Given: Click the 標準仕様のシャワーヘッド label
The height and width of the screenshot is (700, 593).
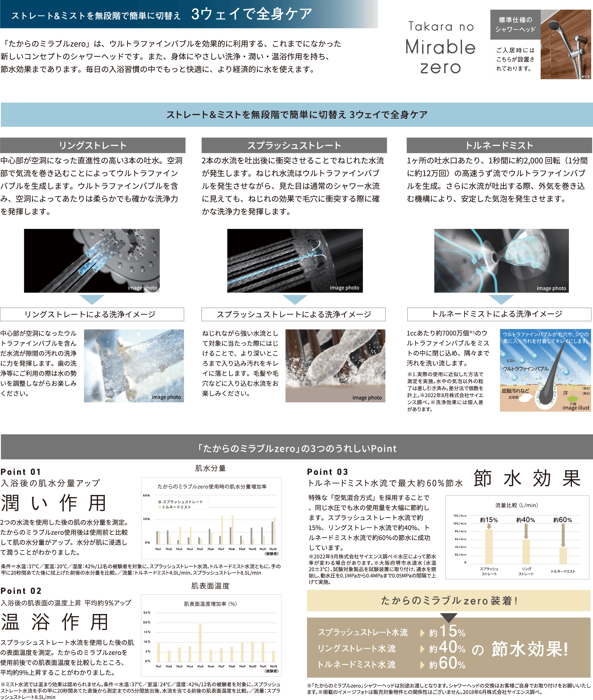Looking at the screenshot, I should [515, 24].
